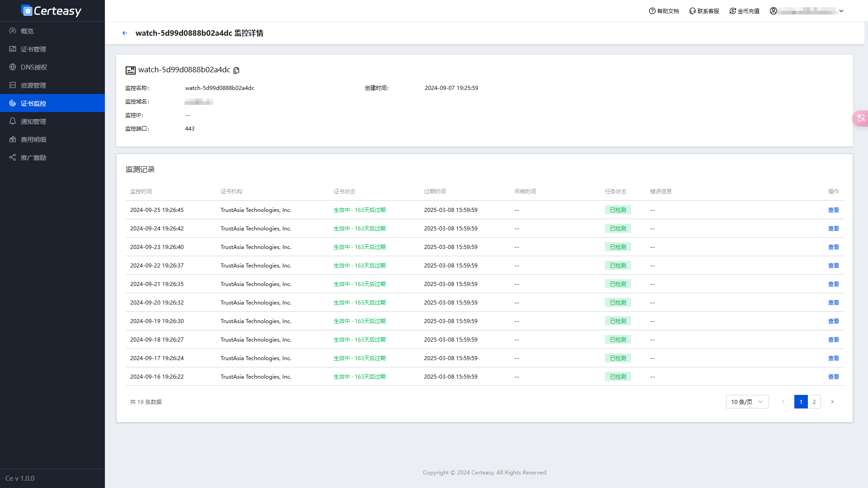Go to DNS授权 in the sidebar

52,67
